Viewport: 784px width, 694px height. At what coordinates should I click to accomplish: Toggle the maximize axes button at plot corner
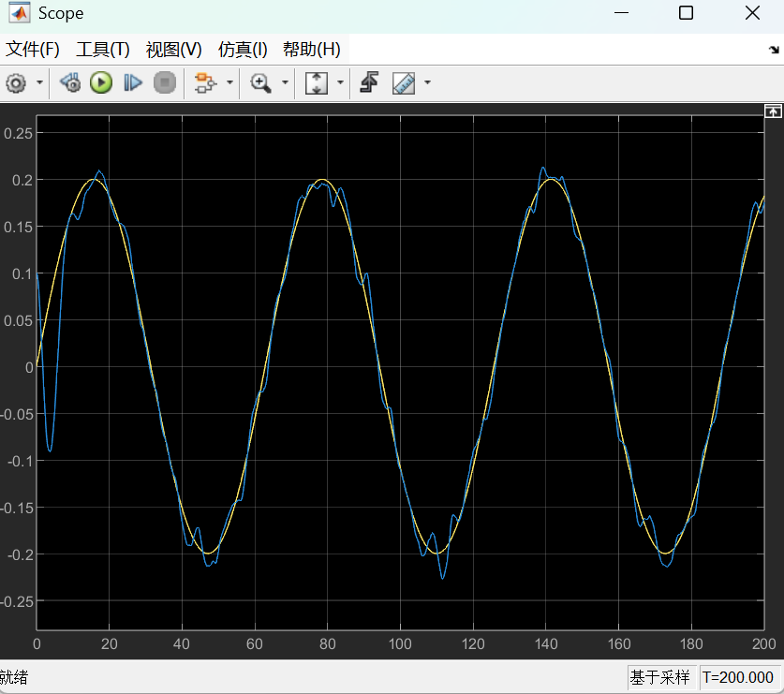[773, 111]
